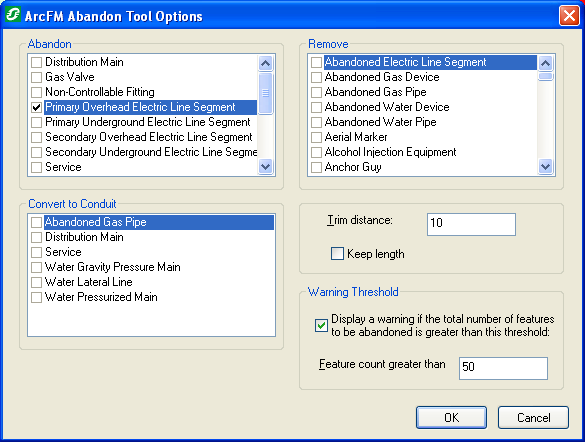Check Anchor Guy in the Remove list
Image resolution: width=585 pixels, height=442 pixels.
[316, 167]
